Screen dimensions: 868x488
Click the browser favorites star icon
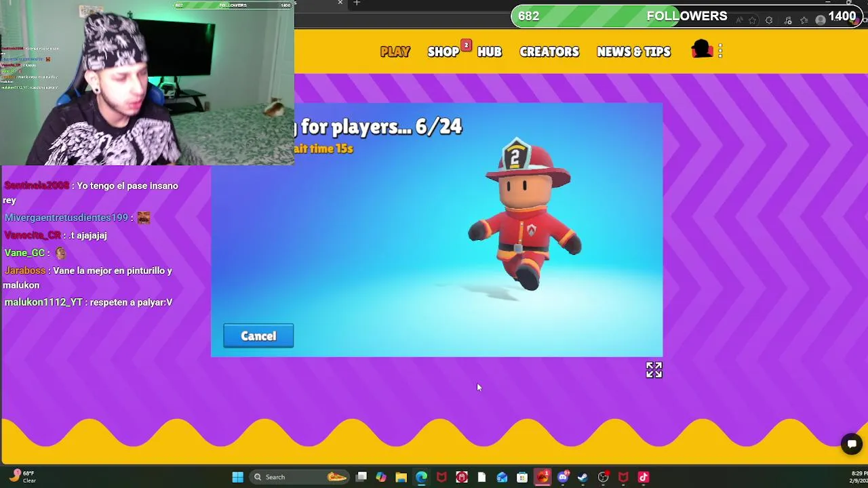753,20
